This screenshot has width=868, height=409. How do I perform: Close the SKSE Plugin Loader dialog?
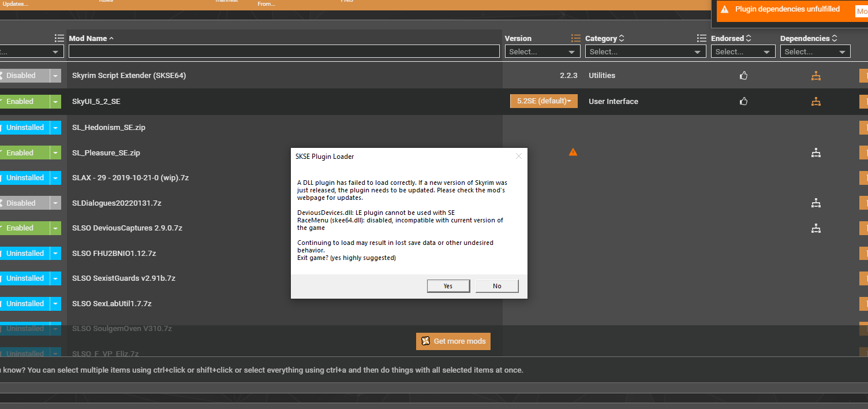518,156
